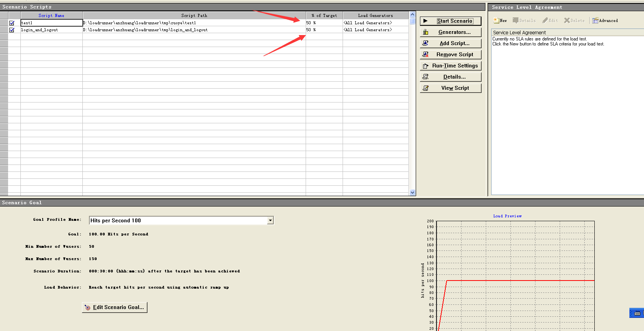Open script Details dialog

click(x=450, y=77)
